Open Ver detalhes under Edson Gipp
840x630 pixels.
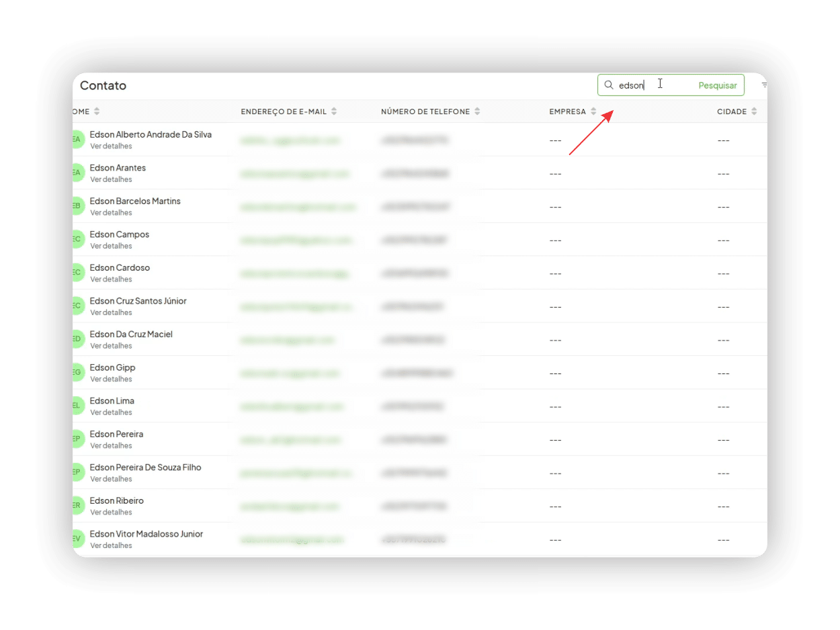coord(111,379)
